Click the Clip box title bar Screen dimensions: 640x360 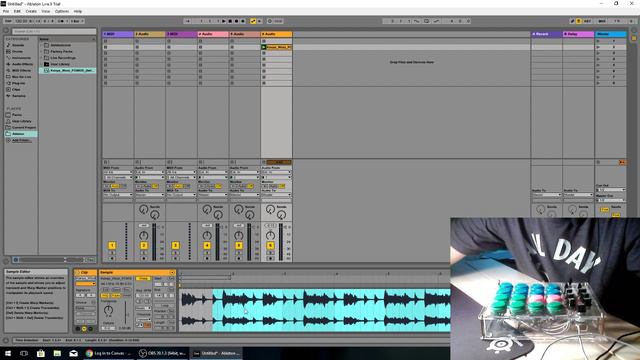click(x=85, y=272)
